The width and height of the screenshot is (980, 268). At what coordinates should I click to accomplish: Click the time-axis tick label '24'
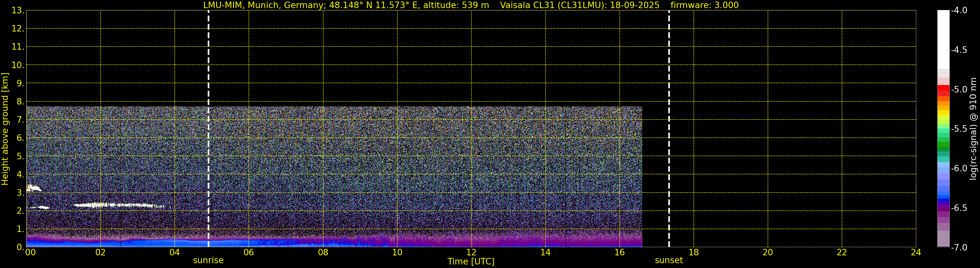click(x=916, y=252)
